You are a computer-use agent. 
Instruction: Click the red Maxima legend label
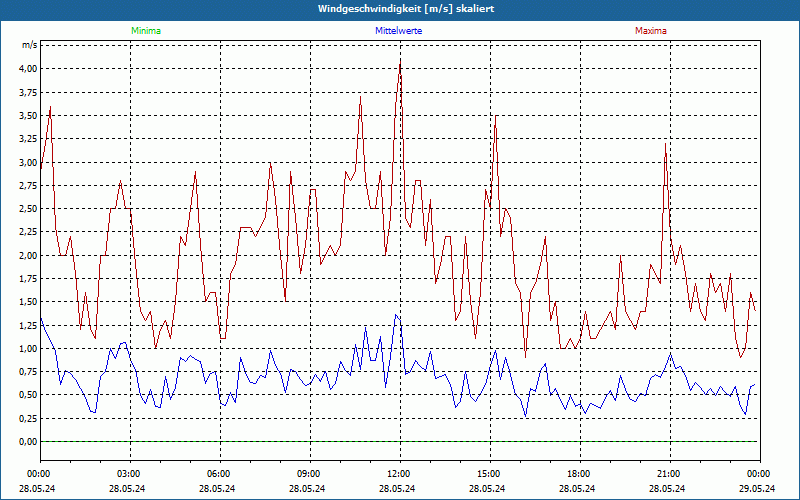pyautogui.click(x=651, y=31)
